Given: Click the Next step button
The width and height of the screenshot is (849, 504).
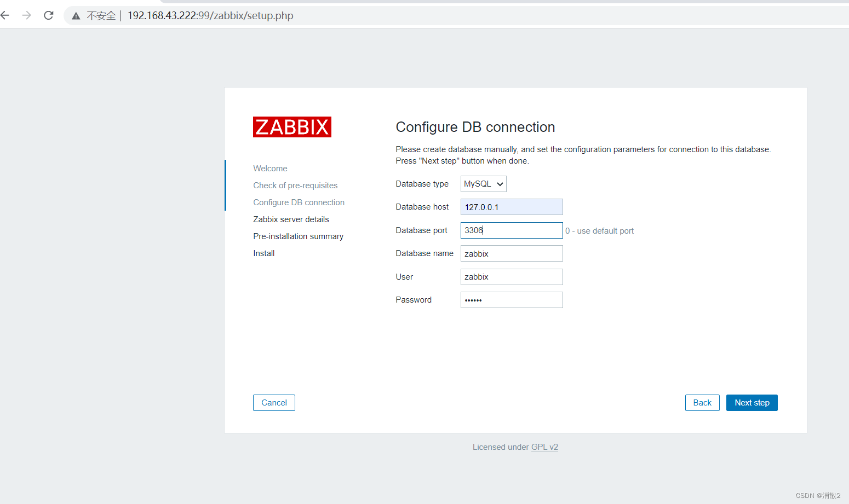Looking at the screenshot, I should click(752, 403).
